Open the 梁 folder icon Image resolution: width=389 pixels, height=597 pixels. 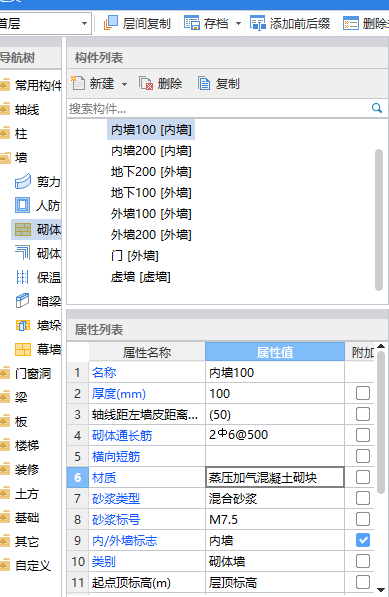[x=5, y=397]
